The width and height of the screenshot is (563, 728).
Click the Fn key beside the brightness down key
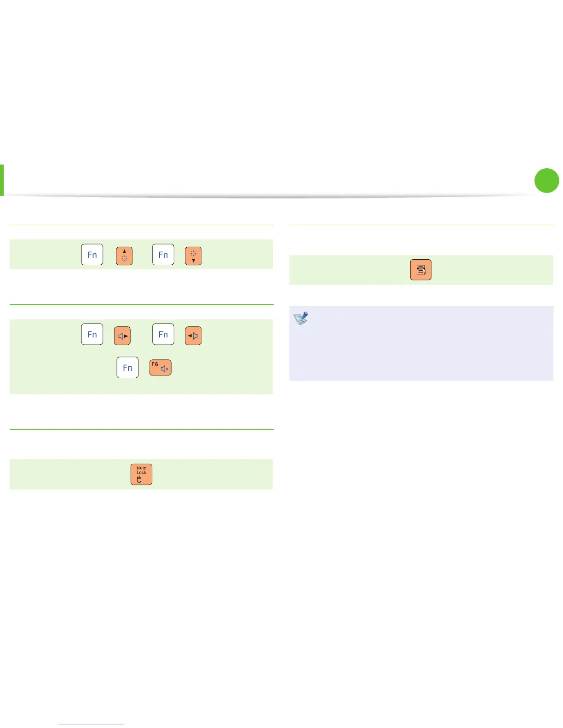click(163, 255)
